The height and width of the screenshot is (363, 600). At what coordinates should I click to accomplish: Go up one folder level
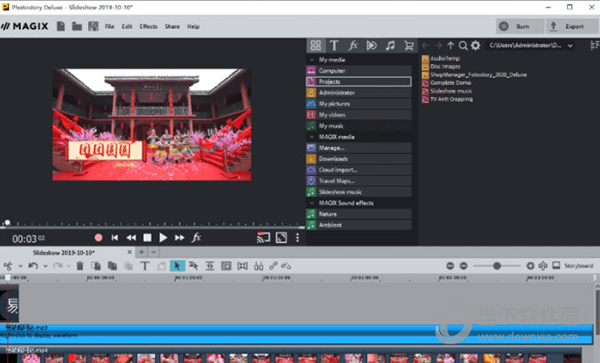click(450, 46)
